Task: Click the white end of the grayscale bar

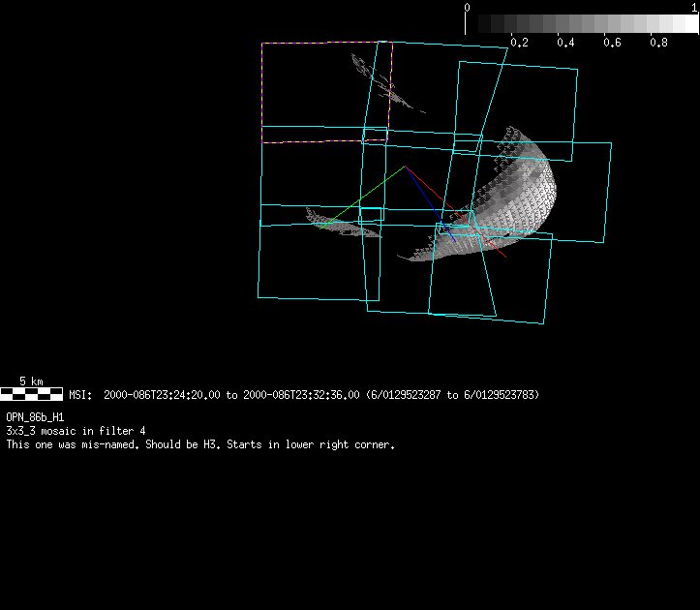Action: tap(689, 23)
